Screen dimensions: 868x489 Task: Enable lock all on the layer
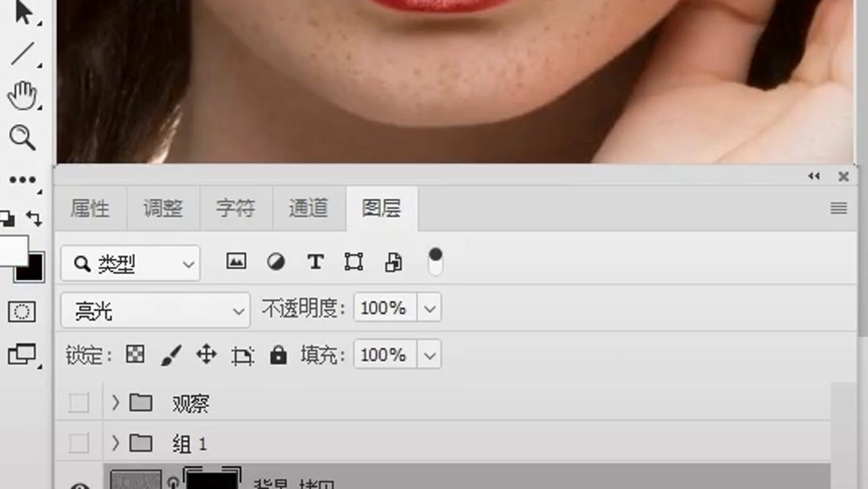[277, 354]
